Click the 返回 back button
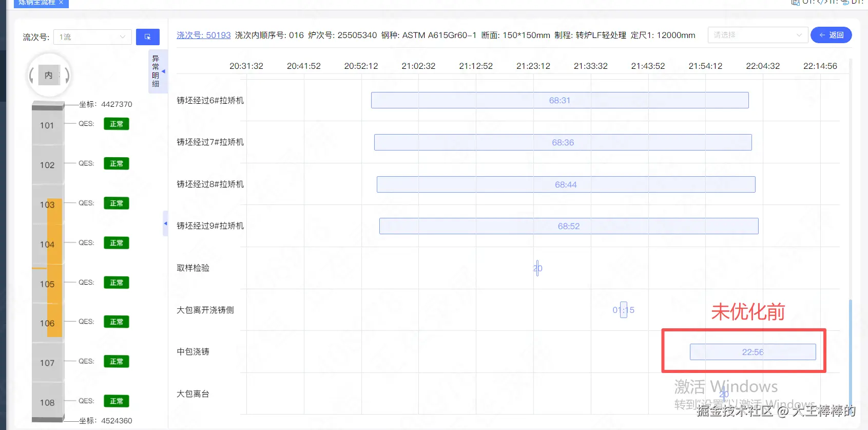Image resolution: width=868 pixels, height=430 pixels. 831,35
